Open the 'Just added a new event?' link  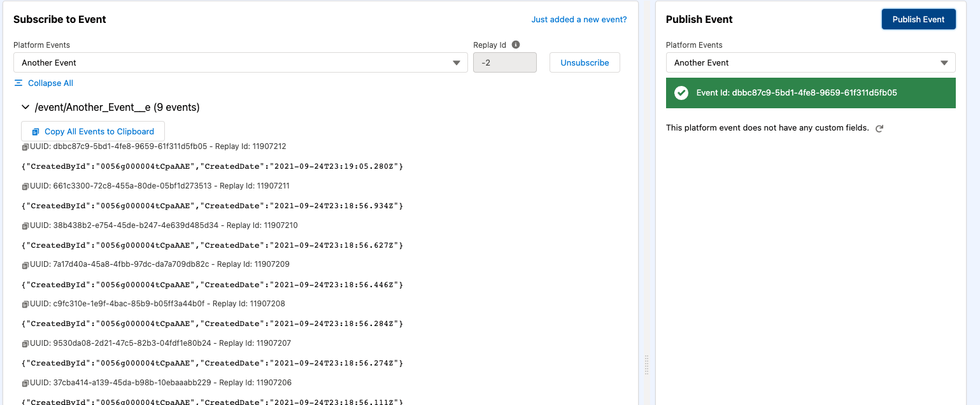point(579,19)
